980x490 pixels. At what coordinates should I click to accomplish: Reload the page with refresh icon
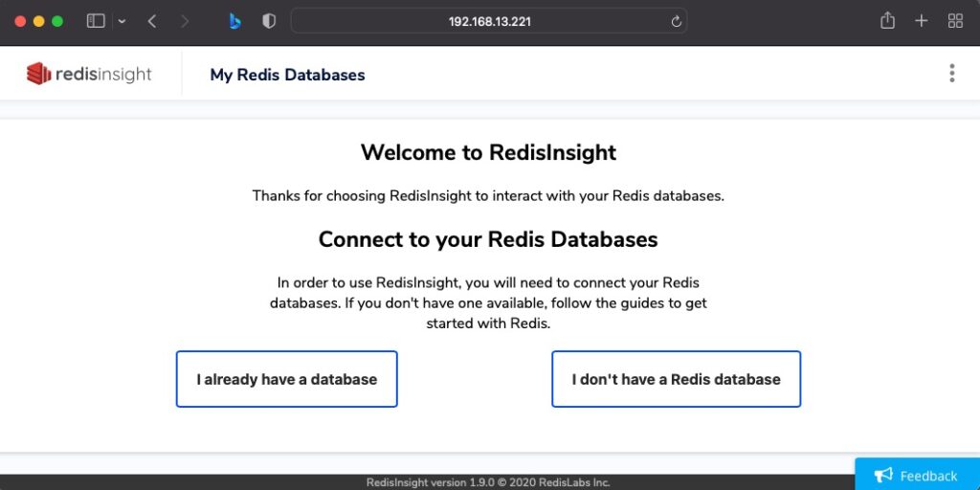pos(676,22)
